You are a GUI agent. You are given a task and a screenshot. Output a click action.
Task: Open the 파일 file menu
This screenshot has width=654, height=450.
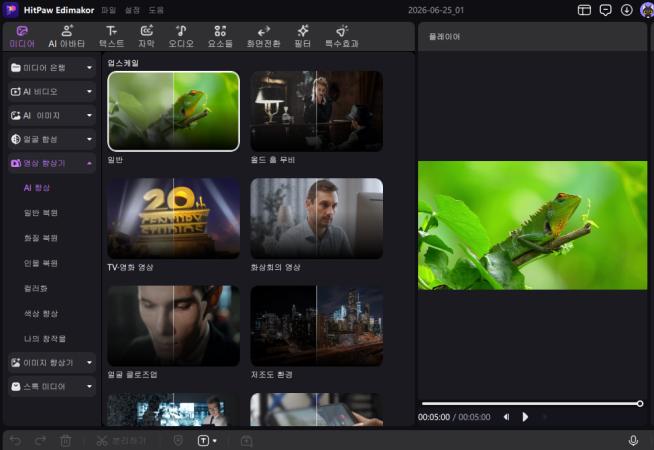tap(108, 10)
